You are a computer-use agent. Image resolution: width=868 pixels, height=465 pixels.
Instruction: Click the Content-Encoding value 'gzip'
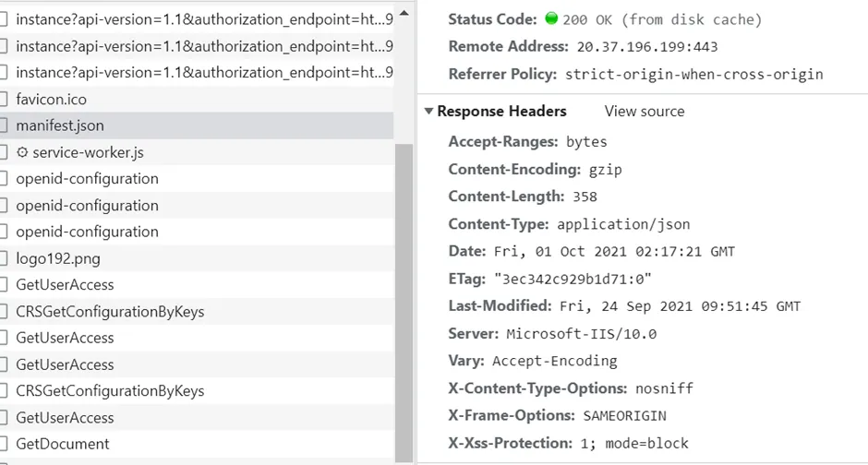[605, 170]
